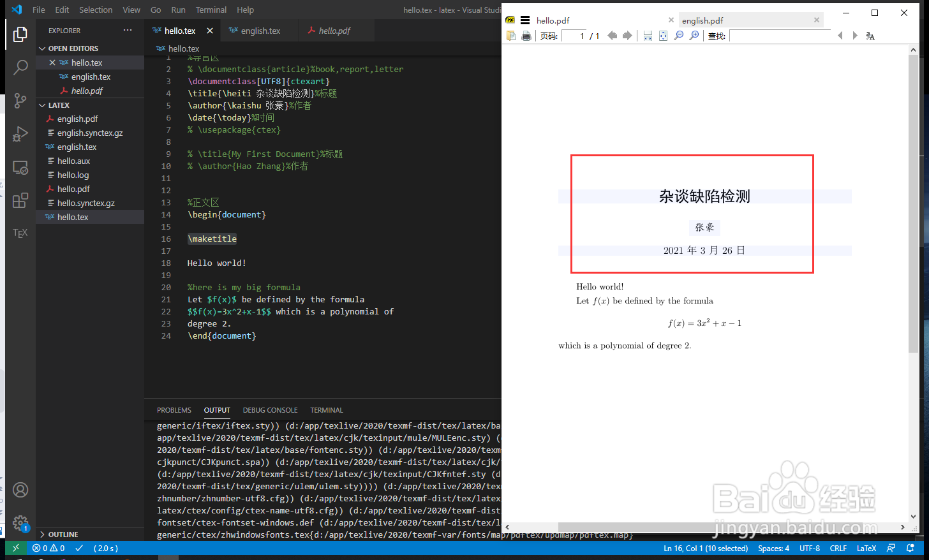Open the View menu
The image size is (929, 560).
click(x=131, y=10)
